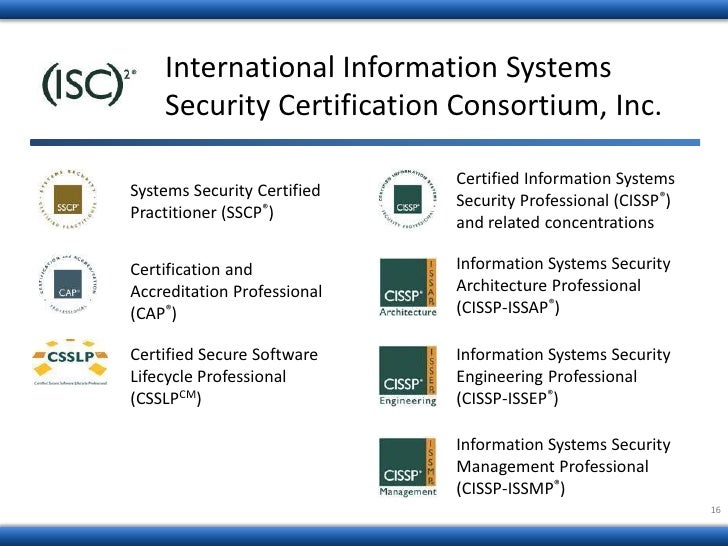
Task: Select text Certified Information Systems Security Professional
Action: click(x=566, y=200)
